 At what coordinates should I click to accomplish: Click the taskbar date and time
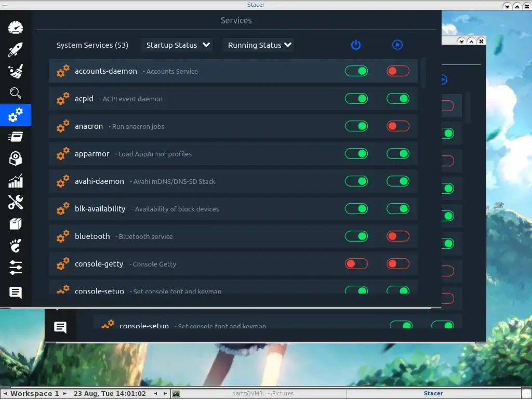[110, 394]
